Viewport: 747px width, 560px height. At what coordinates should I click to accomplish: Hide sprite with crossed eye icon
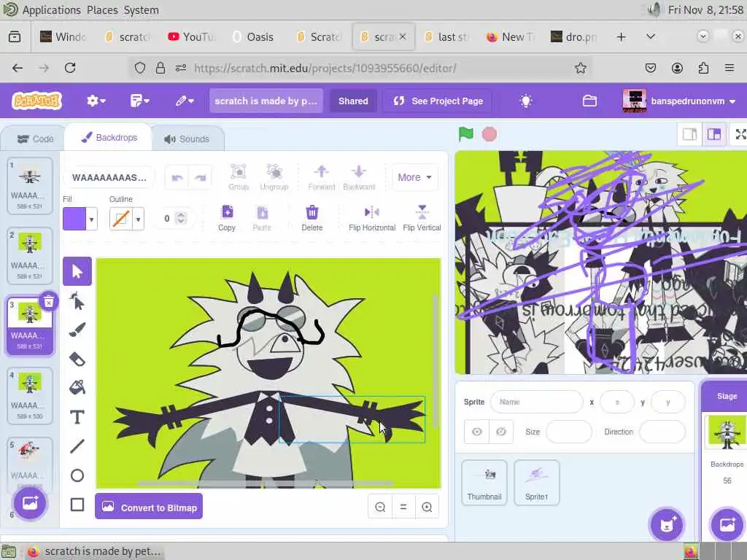pos(500,432)
